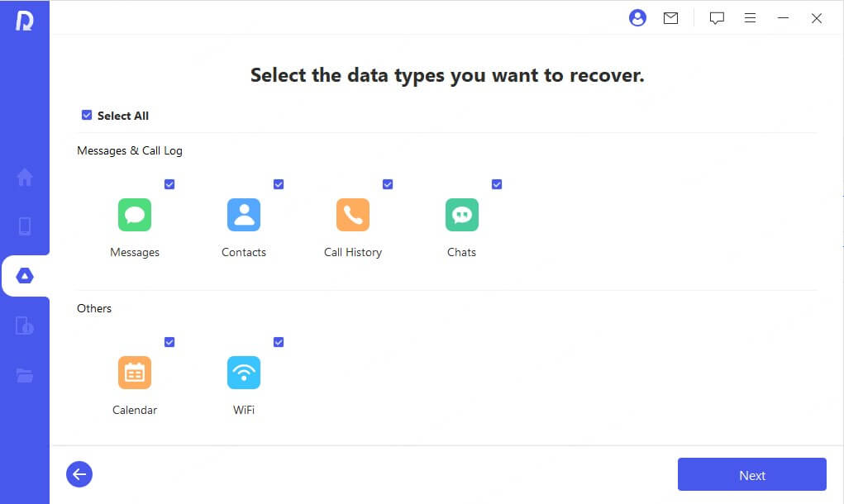The height and width of the screenshot is (504, 844).
Task: Click the Messages data type icon
Action: [135, 215]
